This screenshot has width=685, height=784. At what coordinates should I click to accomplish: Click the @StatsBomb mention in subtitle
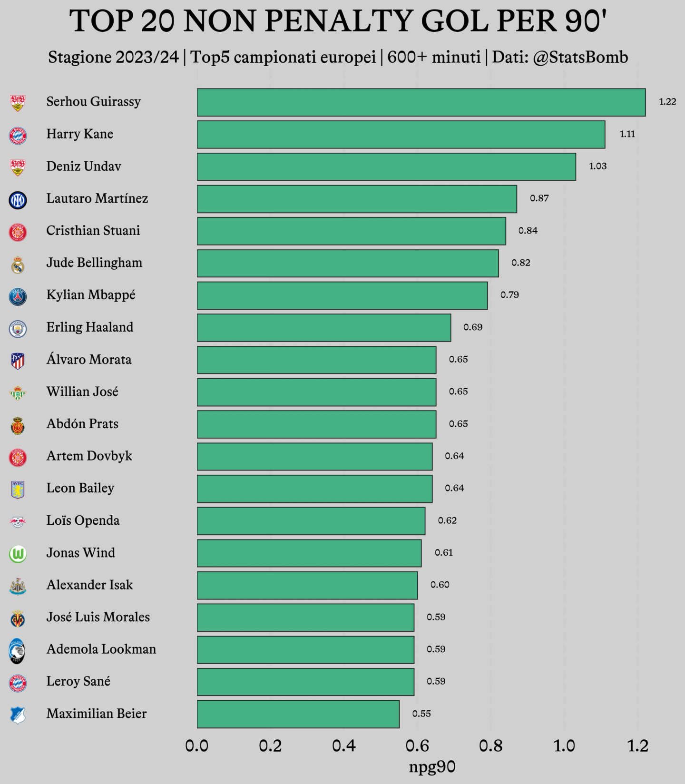click(580, 57)
